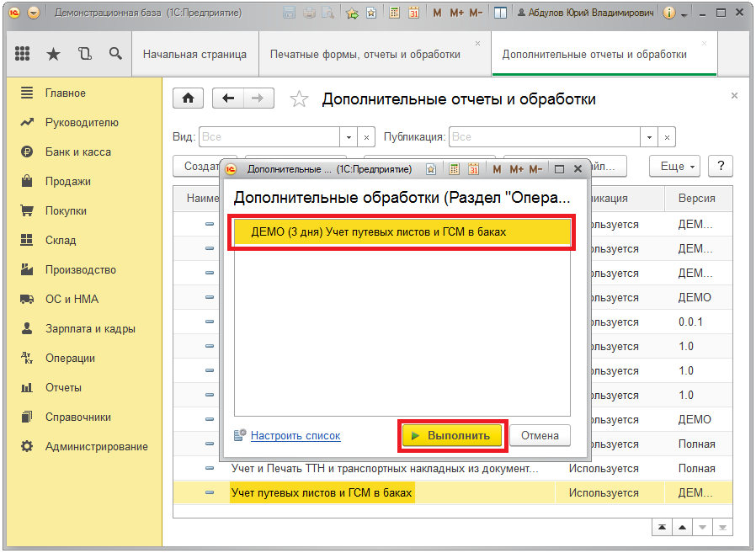Expand the Публикация filter dropdown
Screen dimensions: 756x553
coord(648,136)
